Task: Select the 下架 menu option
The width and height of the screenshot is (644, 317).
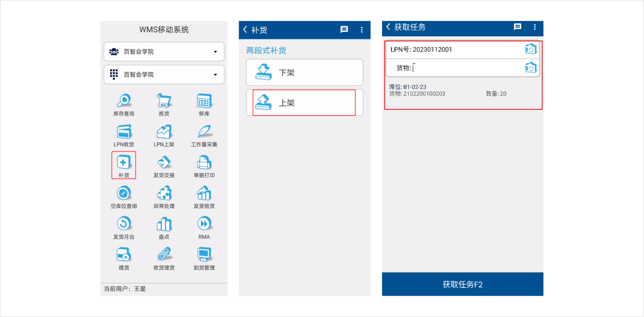Action: (x=304, y=72)
